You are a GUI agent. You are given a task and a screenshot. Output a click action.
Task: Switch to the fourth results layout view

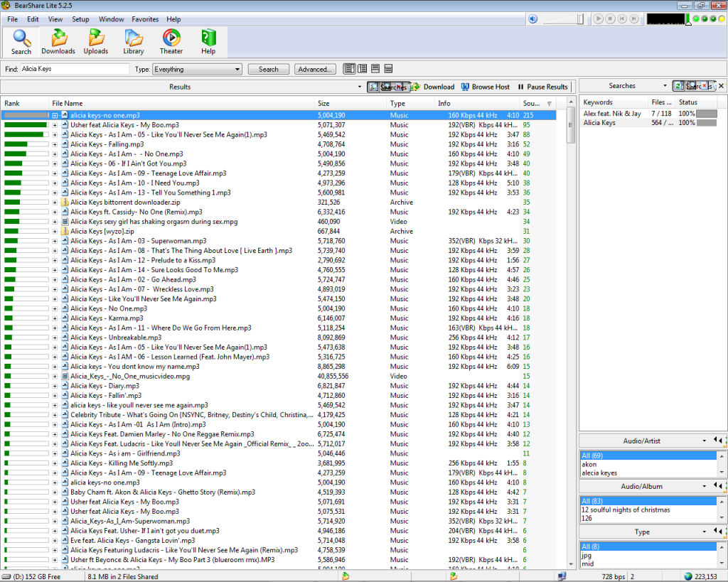(389, 69)
